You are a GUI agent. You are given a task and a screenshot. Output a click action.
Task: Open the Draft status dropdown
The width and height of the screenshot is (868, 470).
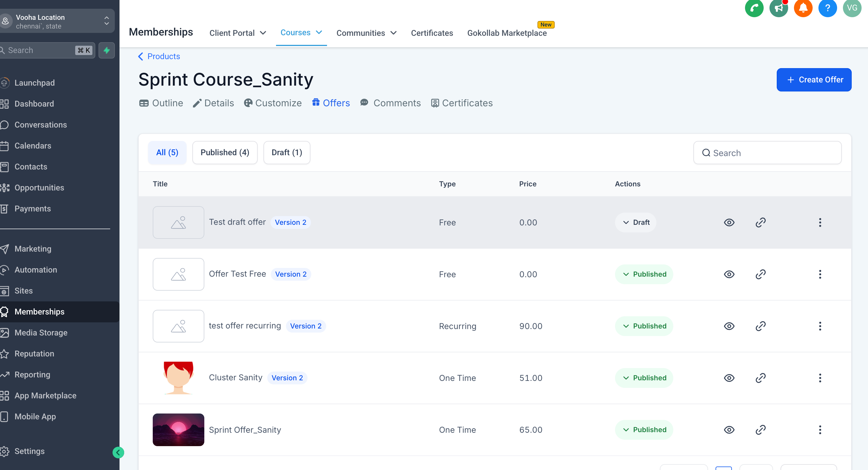[635, 222]
